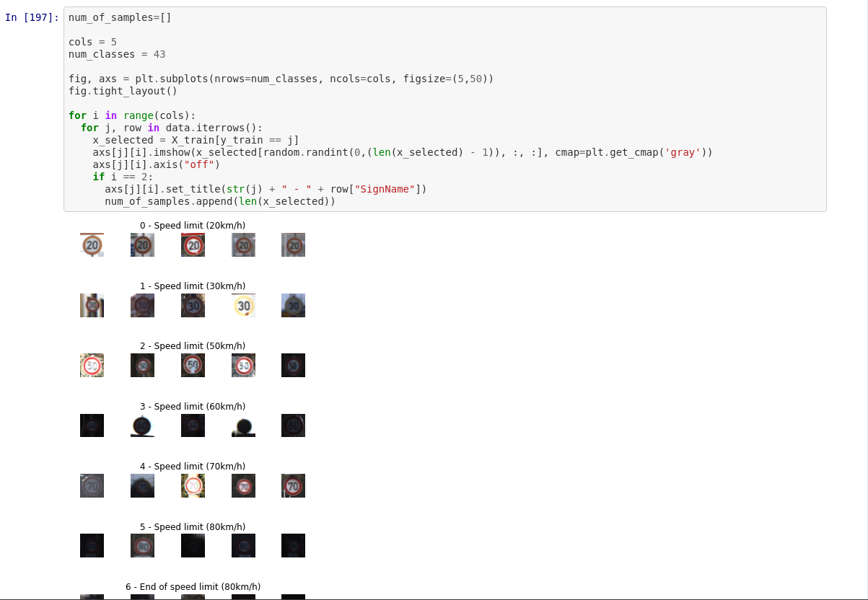Screen dimensions: 868x600
Task: Select third 60km/h sign sample image
Action: [x=193, y=425]
